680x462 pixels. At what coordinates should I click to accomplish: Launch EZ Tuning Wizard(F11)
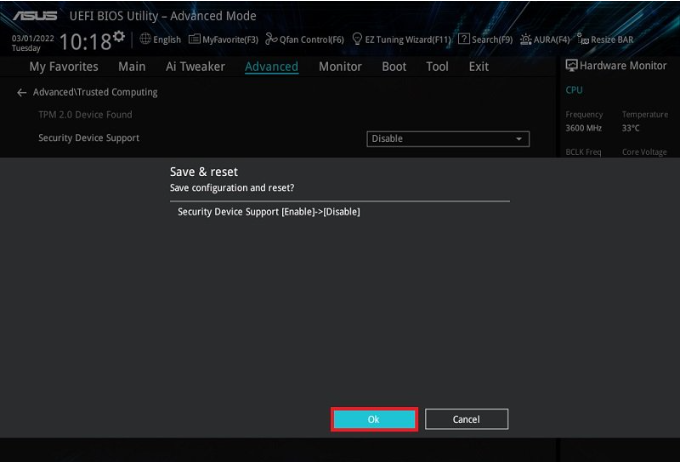click(x=408, y=39)
